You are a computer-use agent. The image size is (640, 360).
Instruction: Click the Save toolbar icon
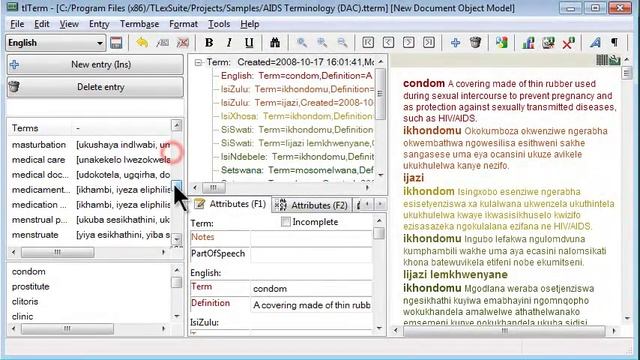coord(116,43)
